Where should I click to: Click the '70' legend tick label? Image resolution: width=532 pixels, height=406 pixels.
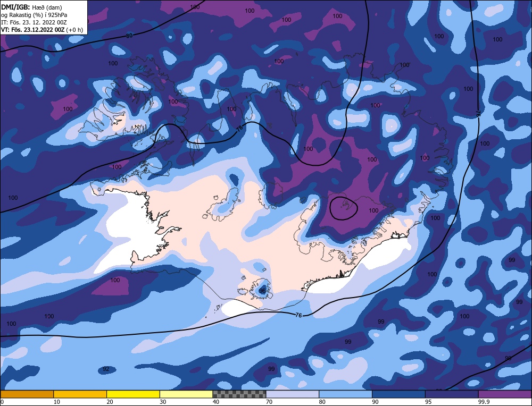[x=269, y=402]
